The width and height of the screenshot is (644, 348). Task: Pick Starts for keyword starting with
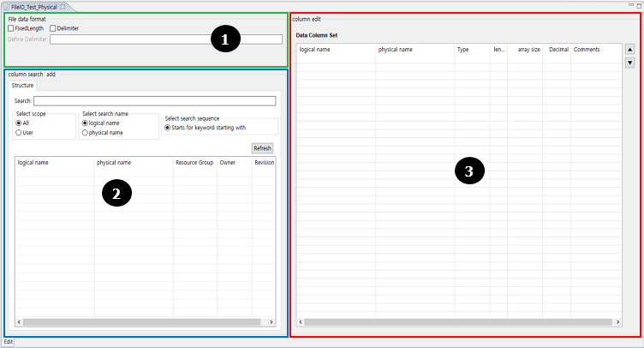168,128
